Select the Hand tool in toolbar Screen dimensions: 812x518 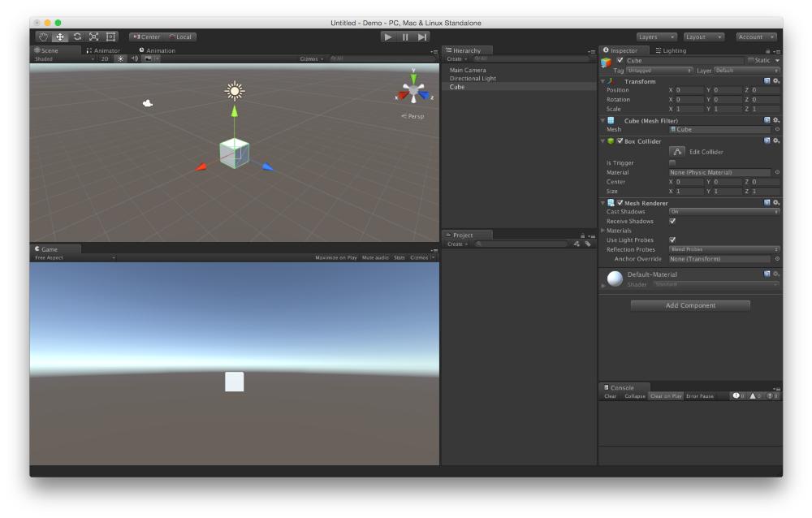[x=44, y=37]
